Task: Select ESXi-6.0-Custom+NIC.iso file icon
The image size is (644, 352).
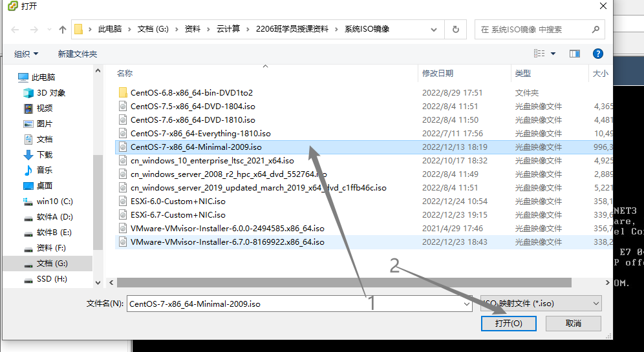Action: tap(122, 201)
